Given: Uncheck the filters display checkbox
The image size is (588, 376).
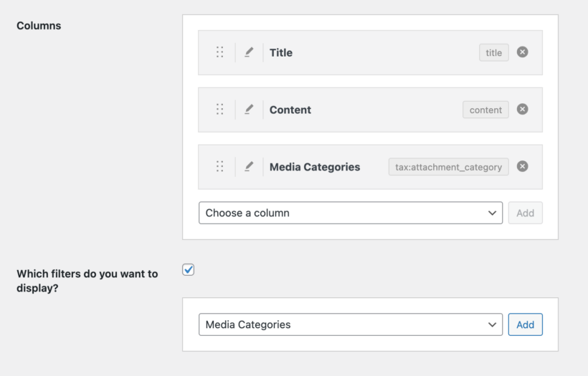Looking at the screenshot, I should point(189,270).
